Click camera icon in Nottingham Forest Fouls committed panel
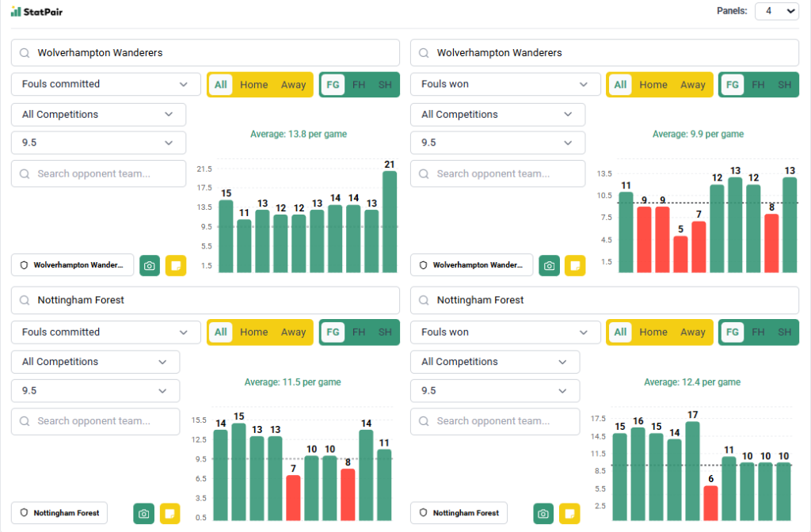 point(143,513)
